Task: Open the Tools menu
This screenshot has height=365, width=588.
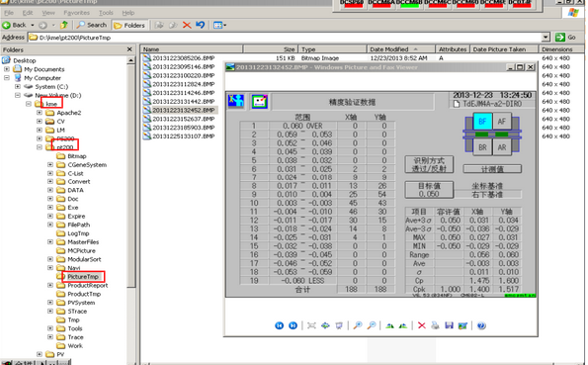Action: [x=106, y=13]
